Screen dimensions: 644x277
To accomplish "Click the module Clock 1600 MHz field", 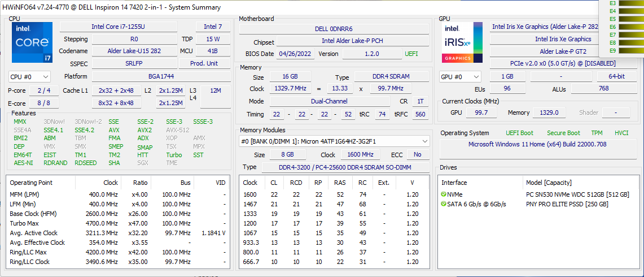I will [x=360, y=155].
